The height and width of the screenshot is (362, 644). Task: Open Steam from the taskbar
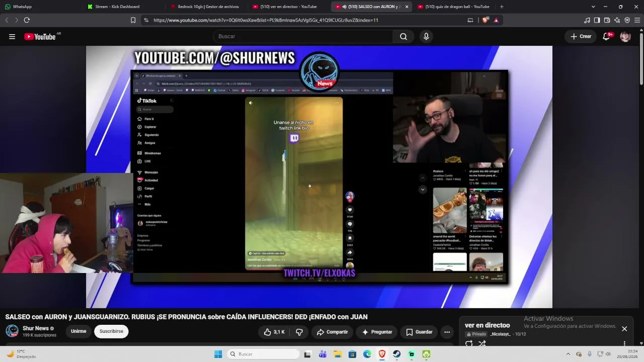click(397, 354)
